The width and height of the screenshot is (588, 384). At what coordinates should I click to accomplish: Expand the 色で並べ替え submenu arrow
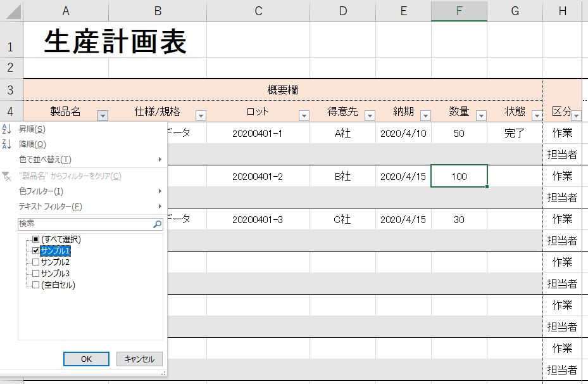click(160, 160)
